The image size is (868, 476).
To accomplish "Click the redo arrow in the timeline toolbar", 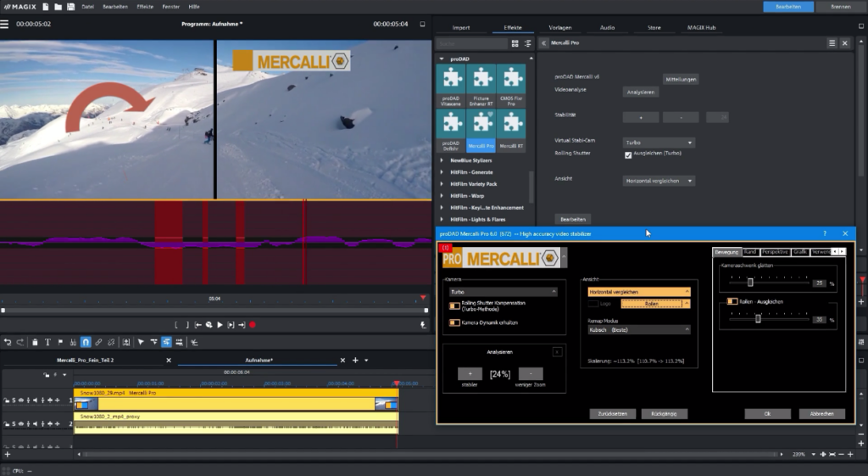I will click(20, 343).
